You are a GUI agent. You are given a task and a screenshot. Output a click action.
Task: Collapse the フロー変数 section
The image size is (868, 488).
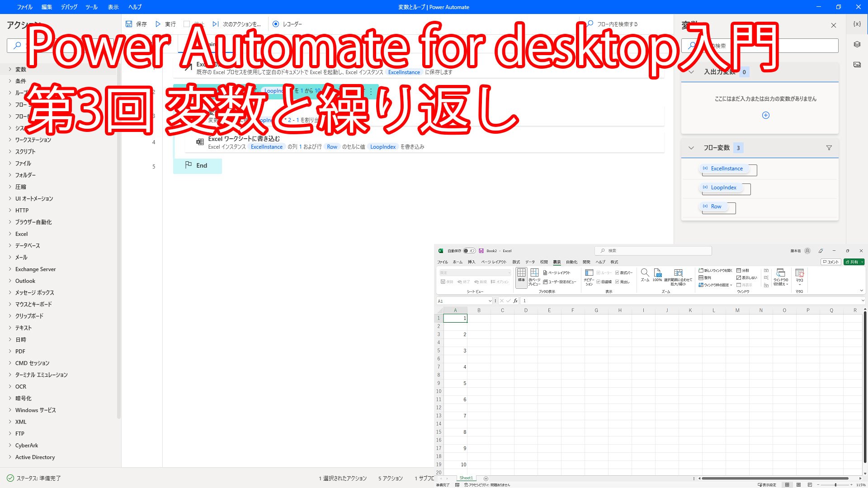(691, 148)
